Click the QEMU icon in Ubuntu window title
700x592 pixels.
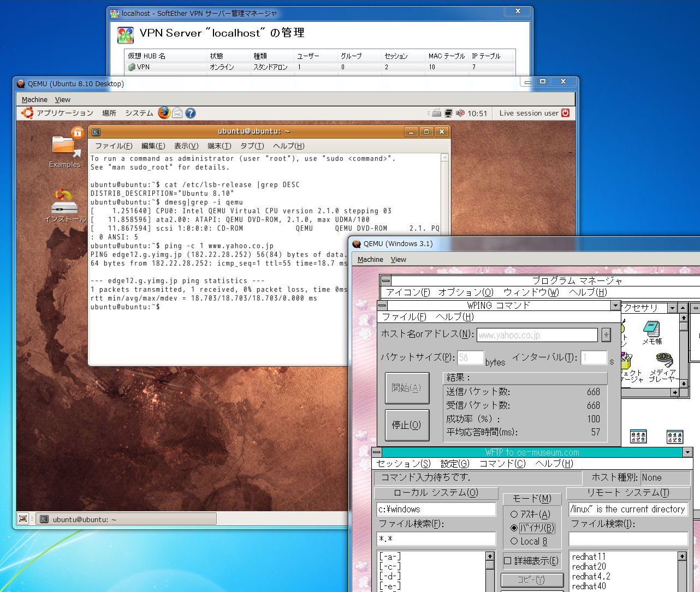pos(21,84)
